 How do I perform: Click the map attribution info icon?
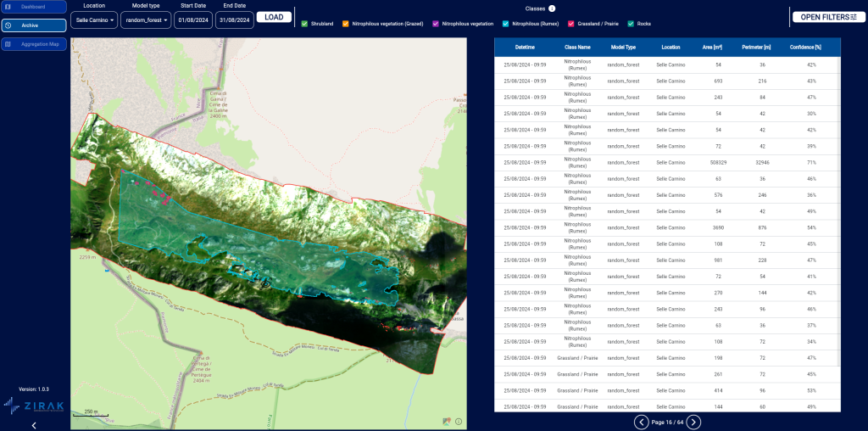[459, 421]
